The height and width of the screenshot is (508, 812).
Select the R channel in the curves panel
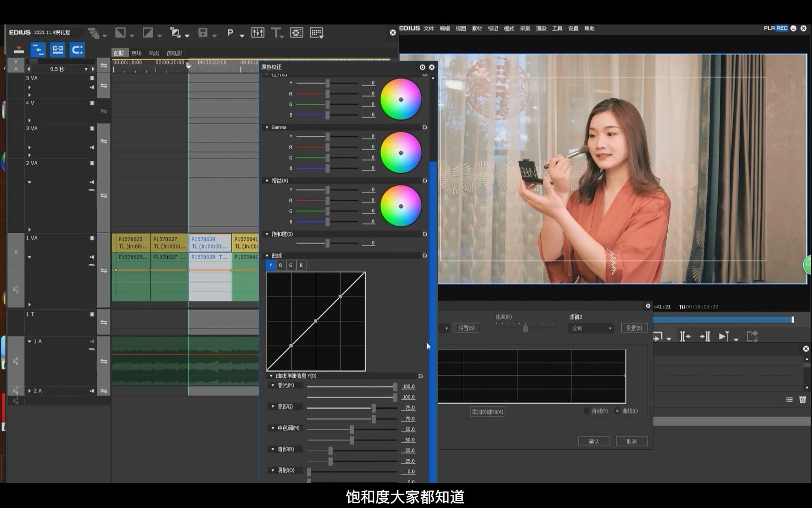click(x=281, y=265)
